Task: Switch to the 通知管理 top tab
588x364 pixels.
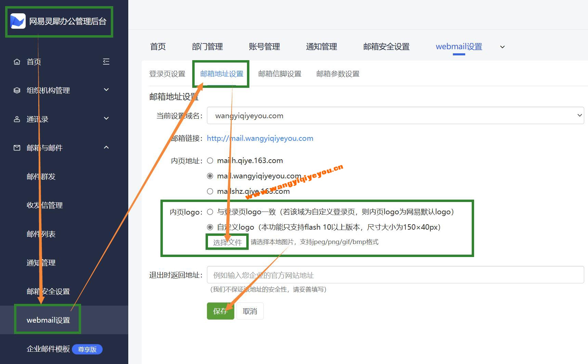Action: pyautogui.click(x=322, y=46)
